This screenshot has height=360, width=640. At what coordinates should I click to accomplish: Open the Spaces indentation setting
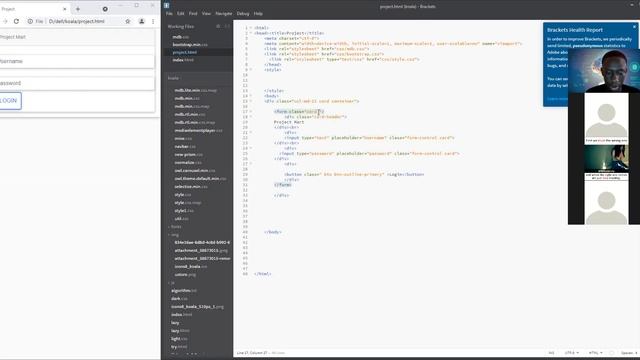tap(629, 353)
